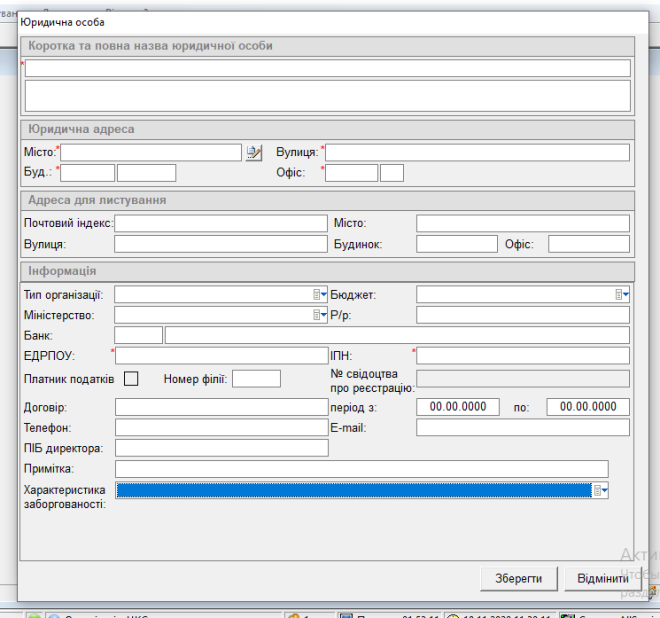
Task: Click the ПІБ директора field
Action: 221,448
